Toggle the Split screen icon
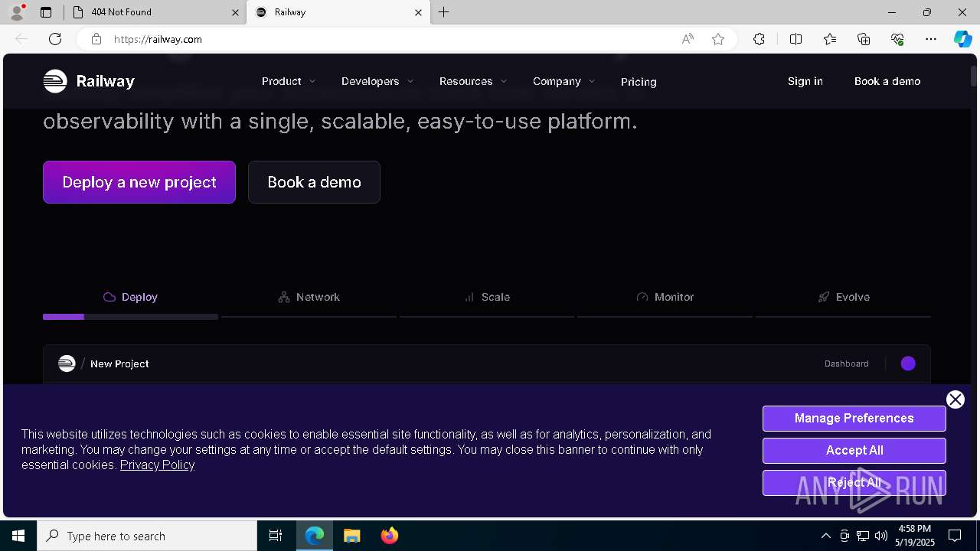The height and width of the screenshot is (551, 980). tap(795, 39)
